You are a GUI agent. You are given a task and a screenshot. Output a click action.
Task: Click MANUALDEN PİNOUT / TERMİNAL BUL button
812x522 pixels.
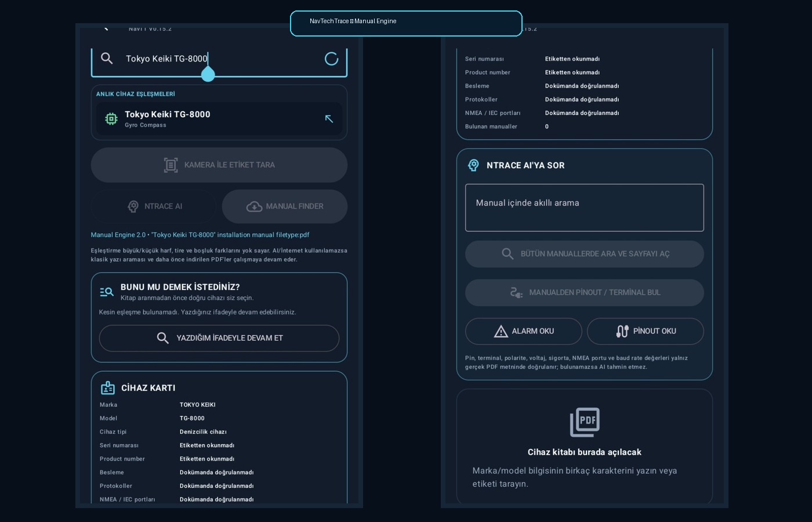point(585,293)
